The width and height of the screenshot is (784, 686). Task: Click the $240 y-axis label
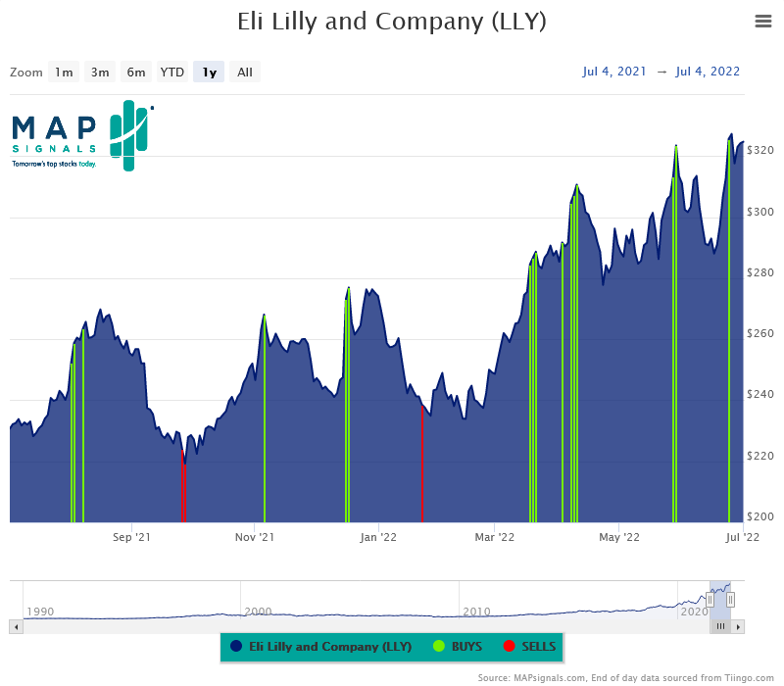tap(760, 395)
